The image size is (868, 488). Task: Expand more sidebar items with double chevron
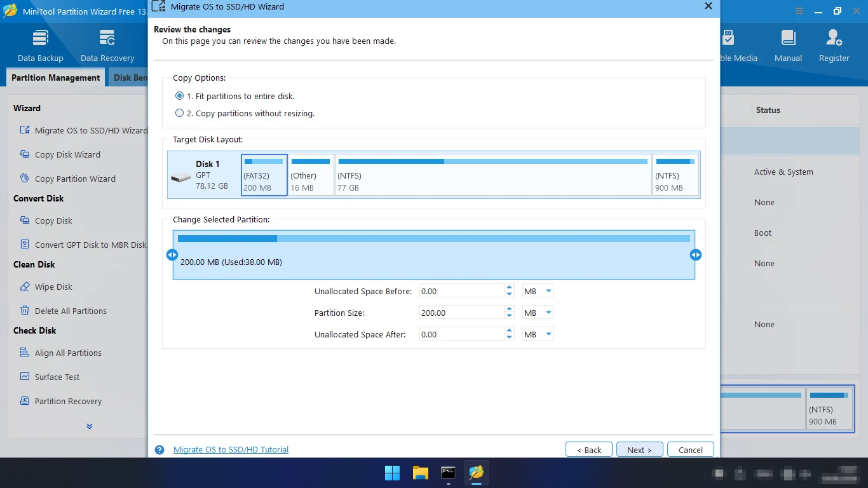[x=90, y=426]
